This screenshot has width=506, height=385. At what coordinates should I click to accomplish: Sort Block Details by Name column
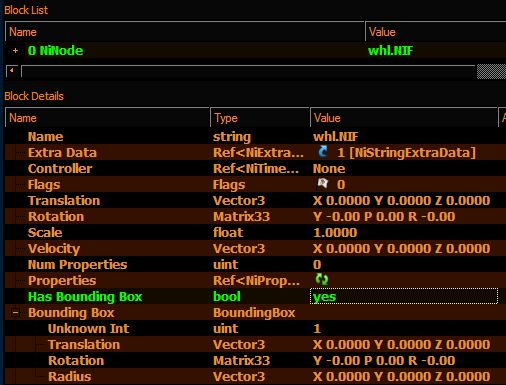(107, 118)
